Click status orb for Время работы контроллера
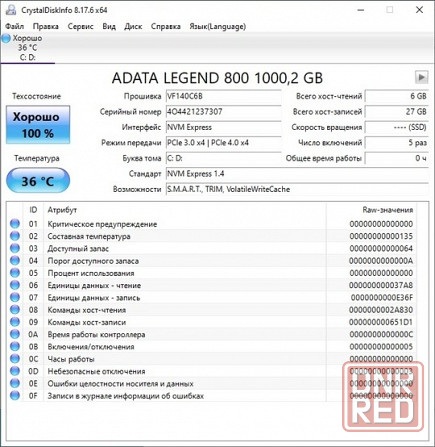 [x=15, y=334]
